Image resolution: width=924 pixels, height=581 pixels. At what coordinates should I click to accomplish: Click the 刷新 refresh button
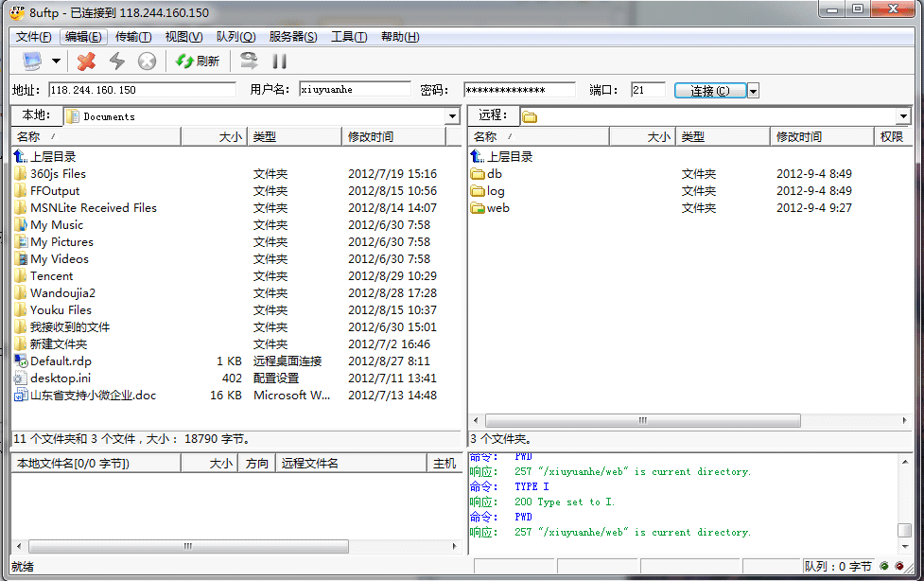(x=198, y=62)
